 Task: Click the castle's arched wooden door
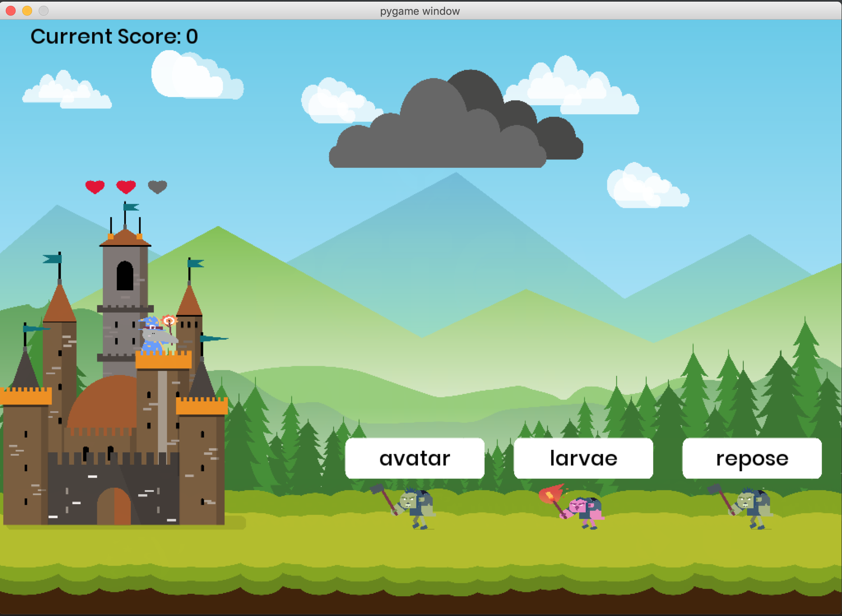114,507
